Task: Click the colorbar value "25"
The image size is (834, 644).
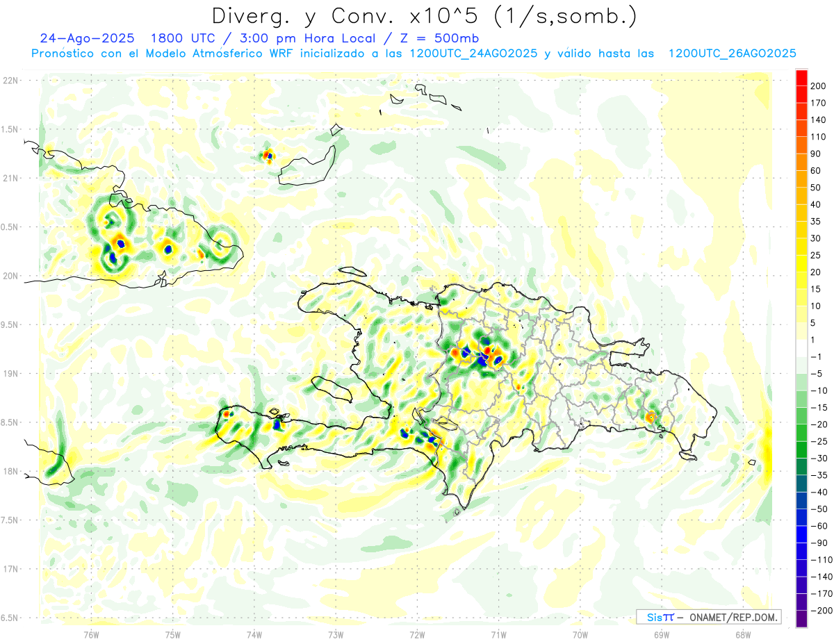Action: [817, 255]
